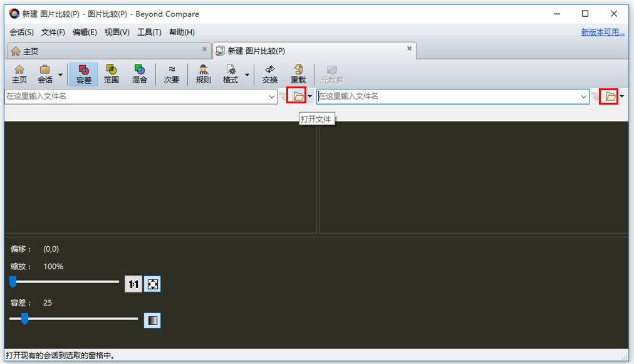634x364 pixels.
Task: Open the 文件(F) menu
Action: [x=53, y=33]
